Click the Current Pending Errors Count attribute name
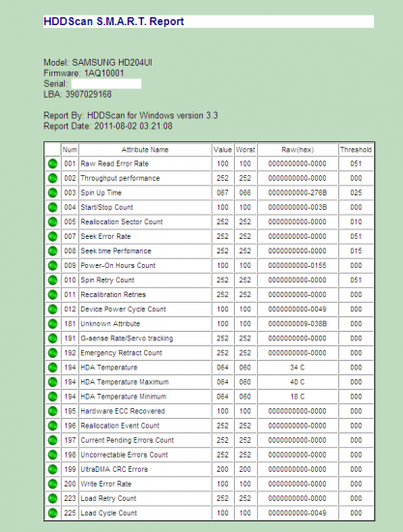403x532 pixels. pos(128,440)
